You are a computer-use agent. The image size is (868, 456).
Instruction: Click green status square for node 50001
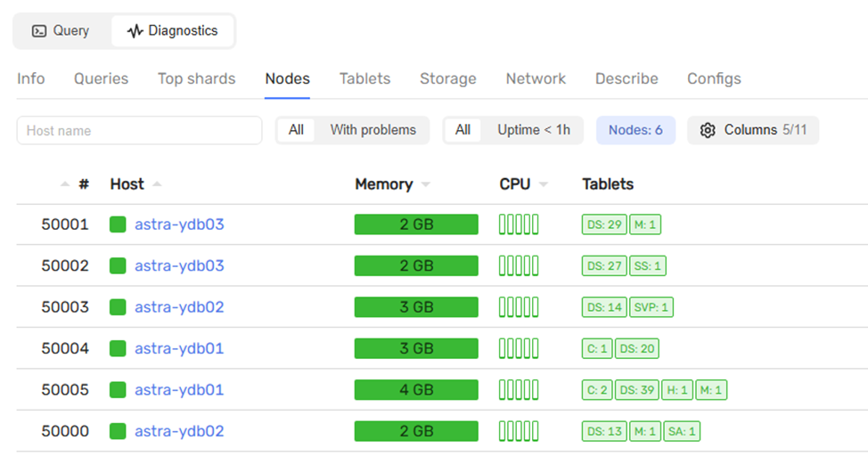(118, 224)
